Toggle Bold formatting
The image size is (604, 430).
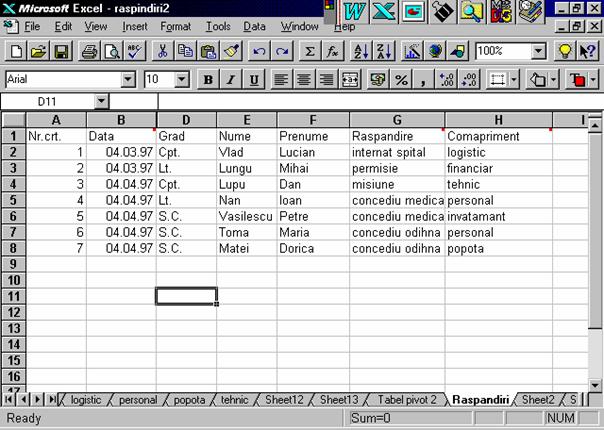(x=209, y=79)
